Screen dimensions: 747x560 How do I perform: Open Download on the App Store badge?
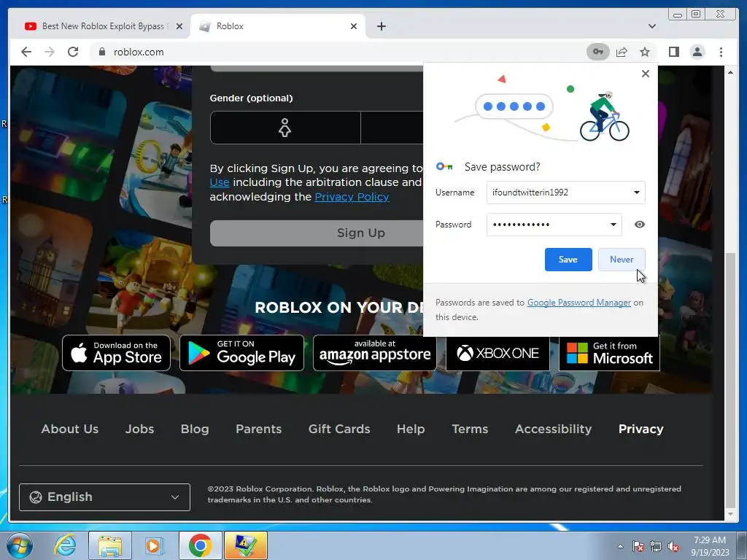[x=116, y=353]
